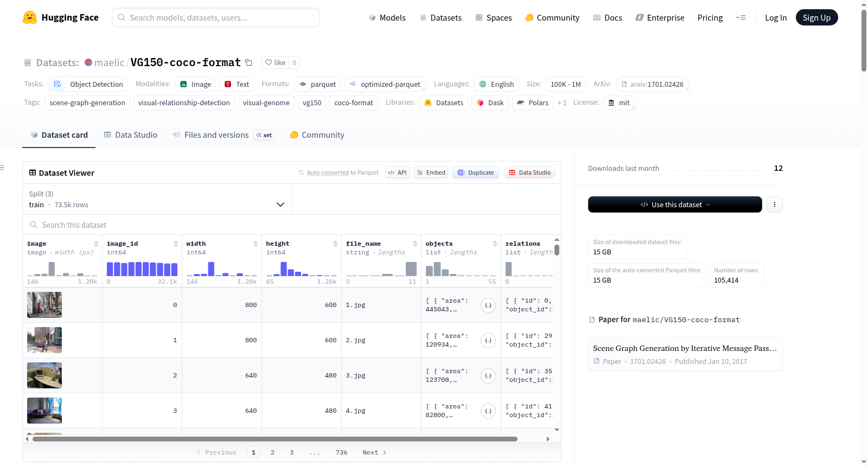This screenshot has width=868, height=467.
Task: Switch to the Dataset card tab
Action: (59, 135)
